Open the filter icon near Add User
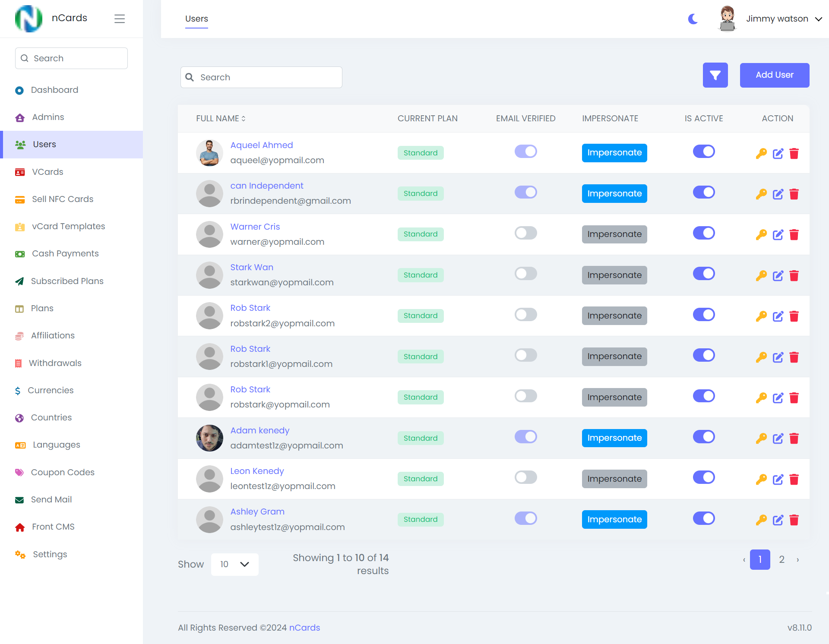Image resolution: width=829 pixels, height=644 pixels. tap(715, 75)
